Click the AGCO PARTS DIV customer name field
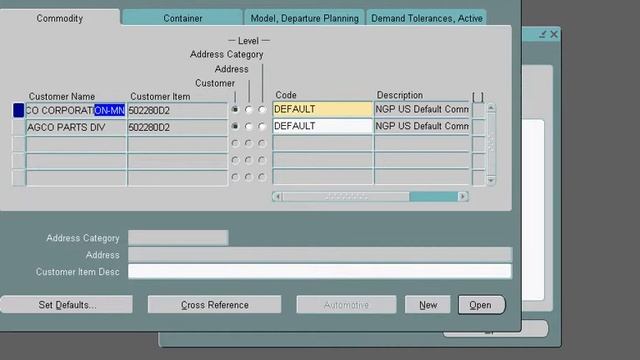 [x=76, y=127]
